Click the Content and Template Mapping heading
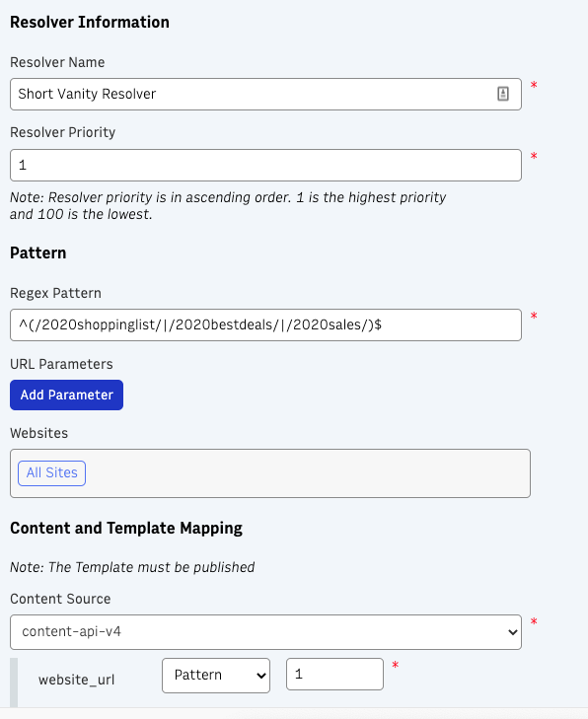This screenshot has height=719, width=588. coord(126,529)
